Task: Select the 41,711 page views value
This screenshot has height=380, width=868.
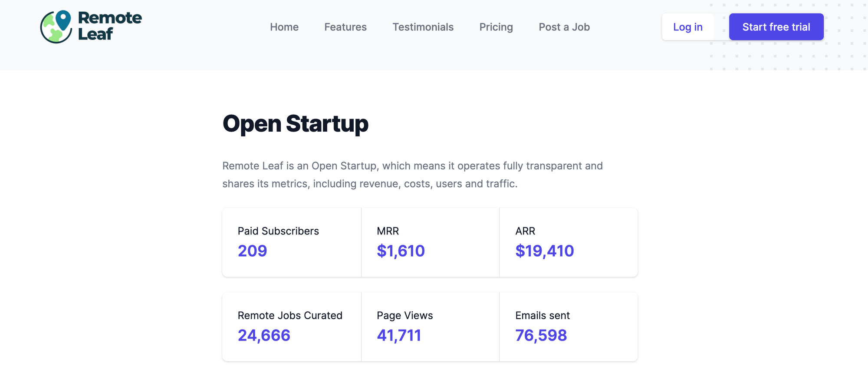Action: pos(399,335)
